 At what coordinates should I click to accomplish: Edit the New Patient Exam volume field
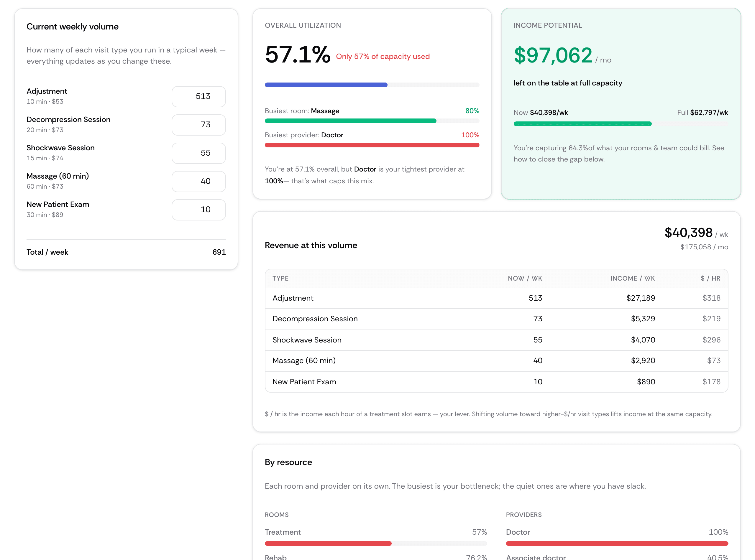198,210
